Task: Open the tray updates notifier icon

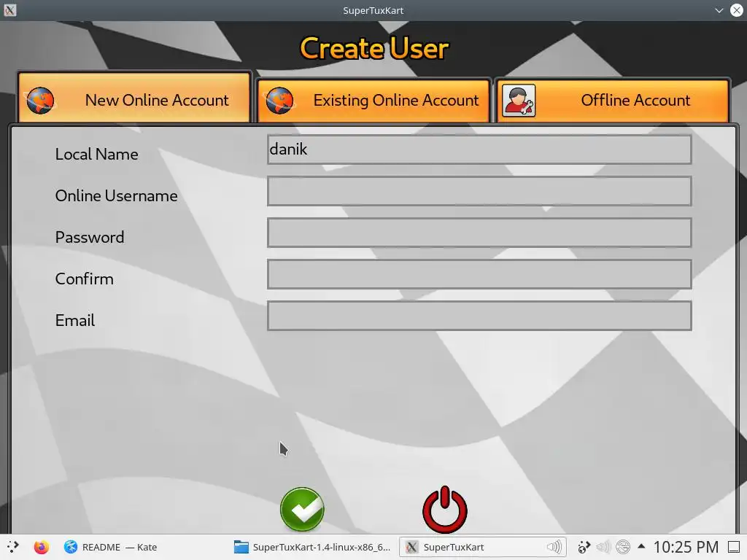Action: [584, 547]
